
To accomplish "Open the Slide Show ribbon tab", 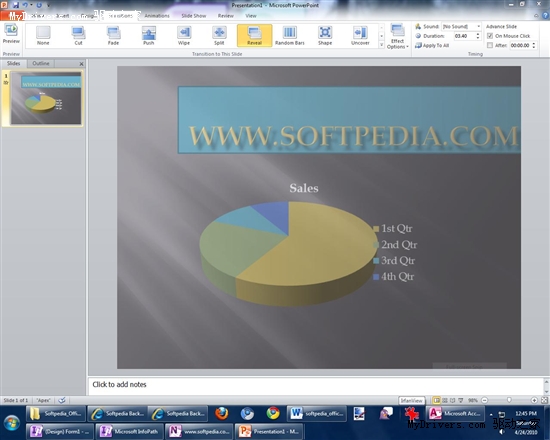I will 194,16.
